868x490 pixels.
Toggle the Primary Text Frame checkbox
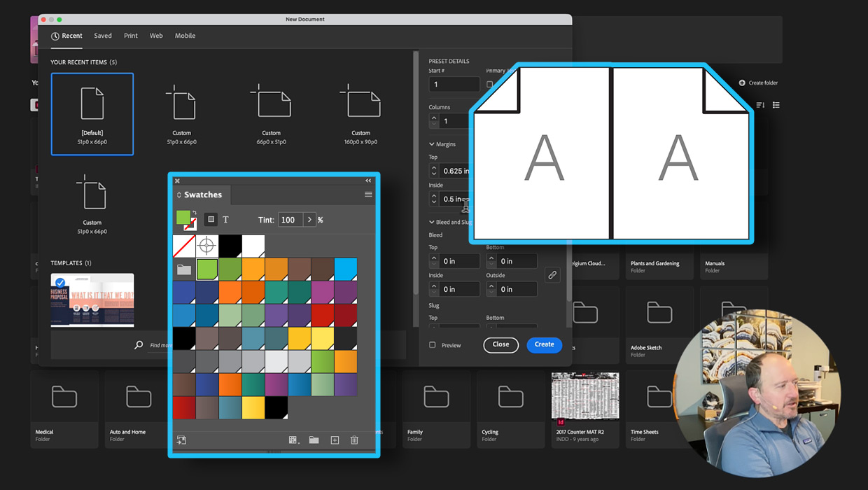(489, 85)
